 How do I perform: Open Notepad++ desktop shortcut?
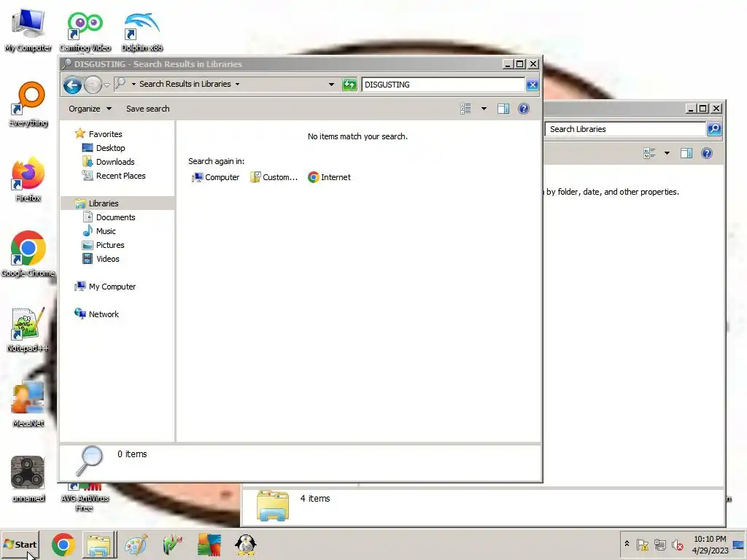tap(28, 330)
